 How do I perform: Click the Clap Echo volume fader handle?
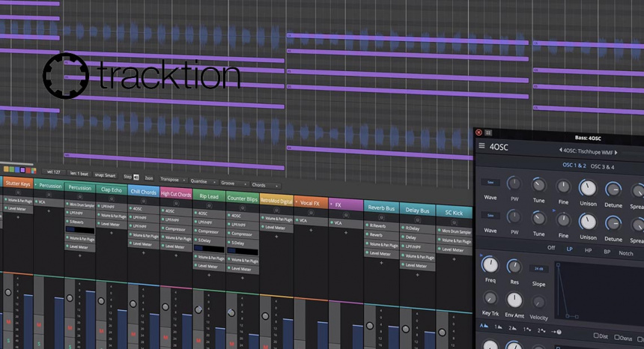coord(101,301)
